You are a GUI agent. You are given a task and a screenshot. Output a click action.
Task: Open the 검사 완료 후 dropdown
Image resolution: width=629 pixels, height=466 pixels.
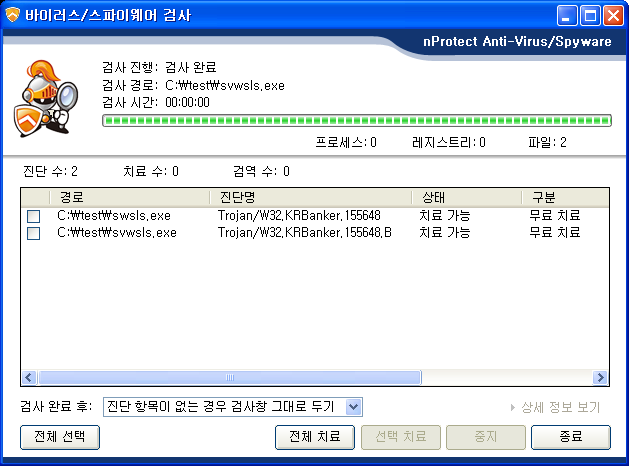tap(353, 407)
